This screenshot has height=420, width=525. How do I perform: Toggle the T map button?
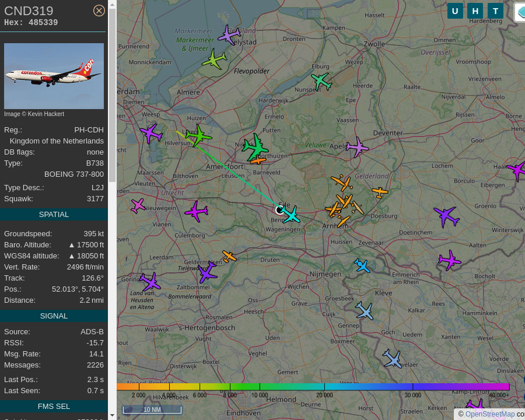tap(495, 11)
